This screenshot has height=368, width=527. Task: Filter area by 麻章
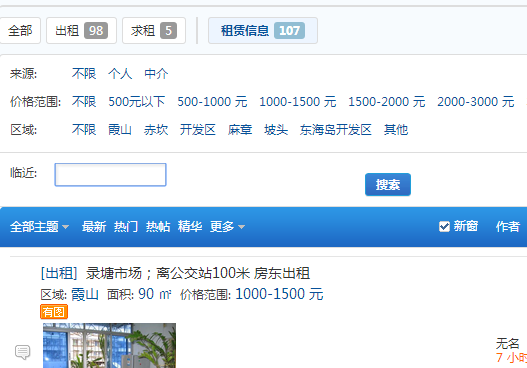(240, 130)
